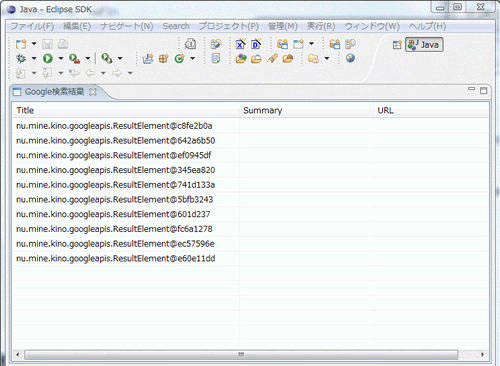Open the ナビゲート(N) menu
Image resolution: width=500 pixels, height=366 pixels.
[126, 26]
